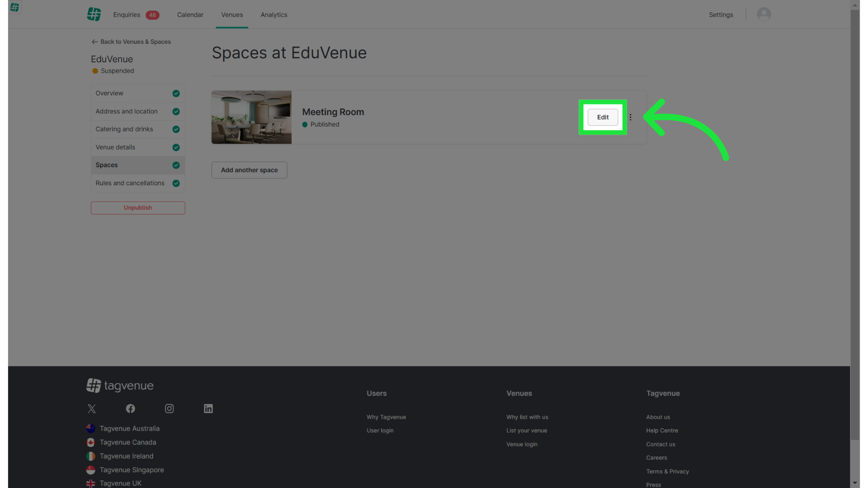Open Tagvenue Ireland link
This screenshot has width=868, height=488.
(x=127, y=456)
